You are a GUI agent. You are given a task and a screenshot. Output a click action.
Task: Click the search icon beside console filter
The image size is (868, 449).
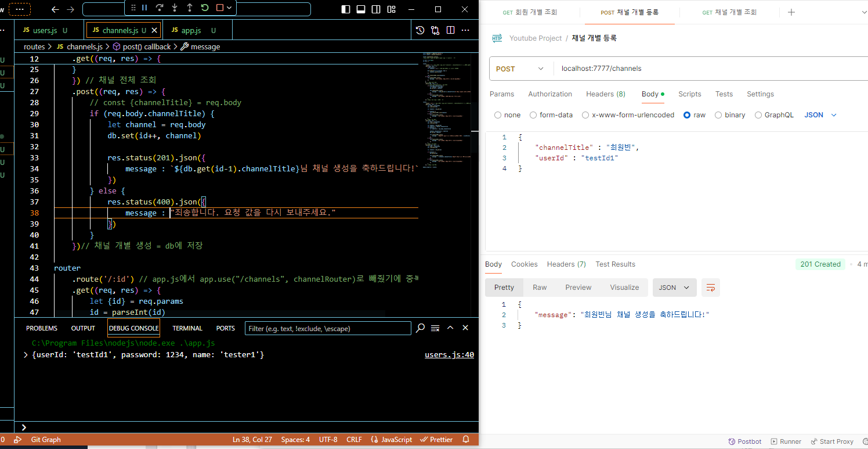(421, 328)
